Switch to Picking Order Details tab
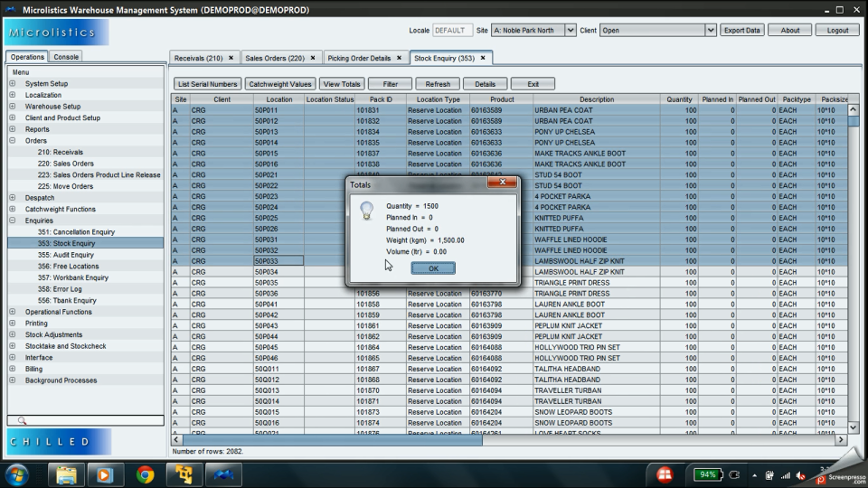Image resolution: width=868 pixels, height=488 pixels. [359, 58]
